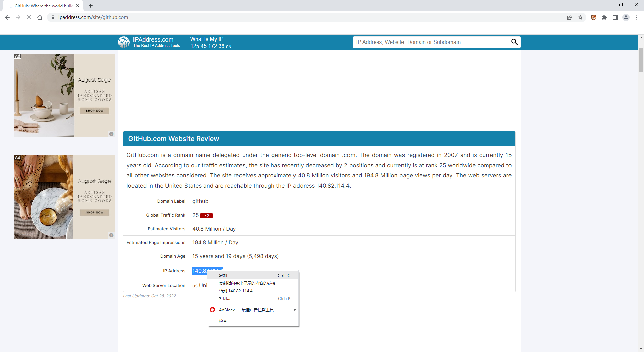The image size is (644, 352).
Task: Select 检查 in the context menu
Action: pos(253,321)
